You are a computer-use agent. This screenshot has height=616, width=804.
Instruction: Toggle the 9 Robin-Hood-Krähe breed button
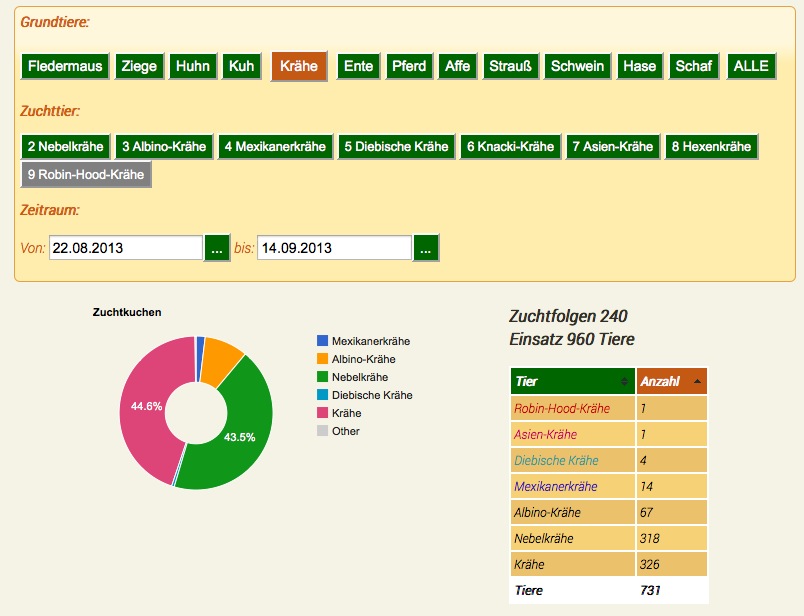(x=86, y=174)
